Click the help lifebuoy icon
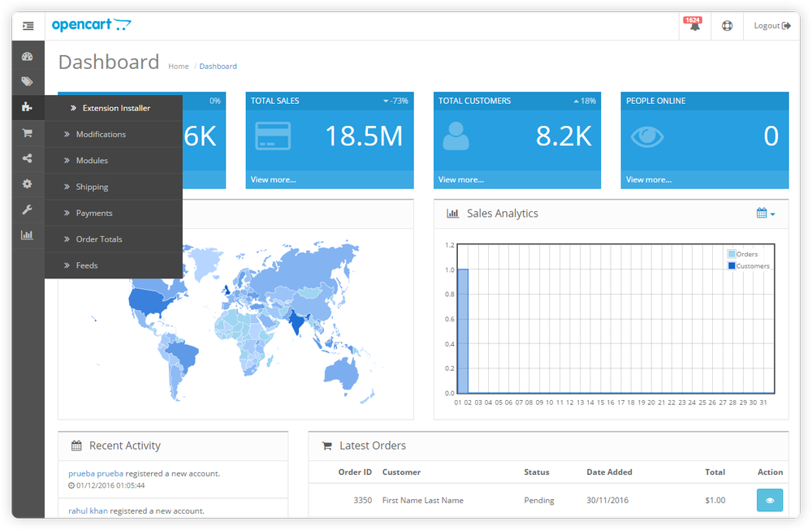The height and width of the screenshot is (530, 812). click(727, 26)
